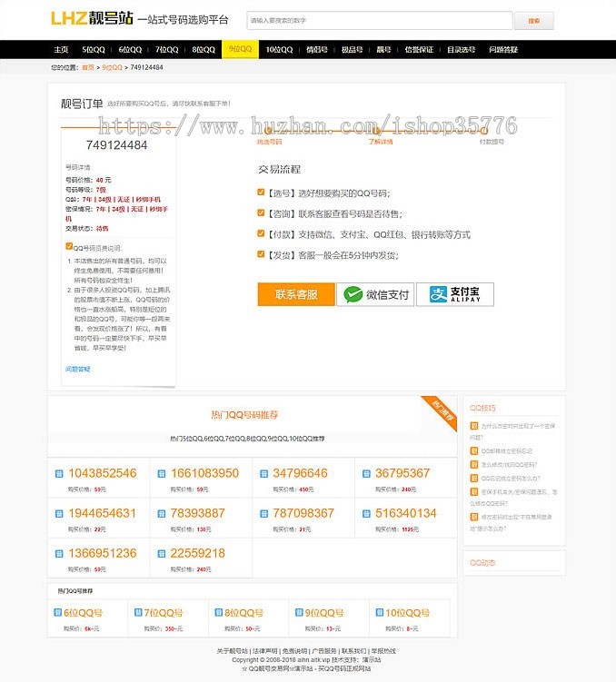Click the icon before 7位QQ号
This screenshot has width=616, height=682.
[x=138, y=612]
